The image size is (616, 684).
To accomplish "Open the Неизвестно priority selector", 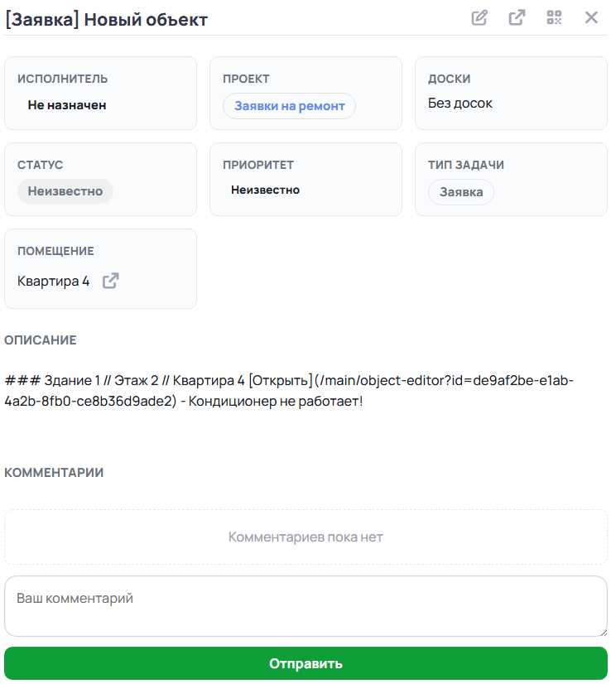I will coord(265,190).
